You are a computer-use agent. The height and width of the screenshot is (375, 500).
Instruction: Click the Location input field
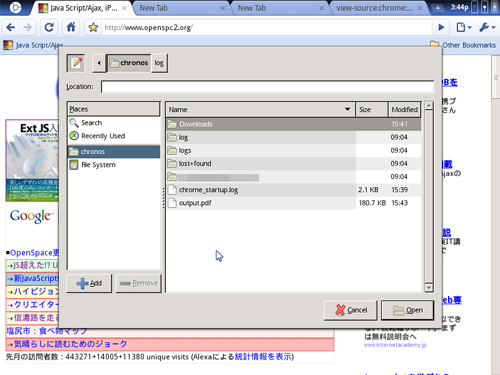[x=267, y=87]
